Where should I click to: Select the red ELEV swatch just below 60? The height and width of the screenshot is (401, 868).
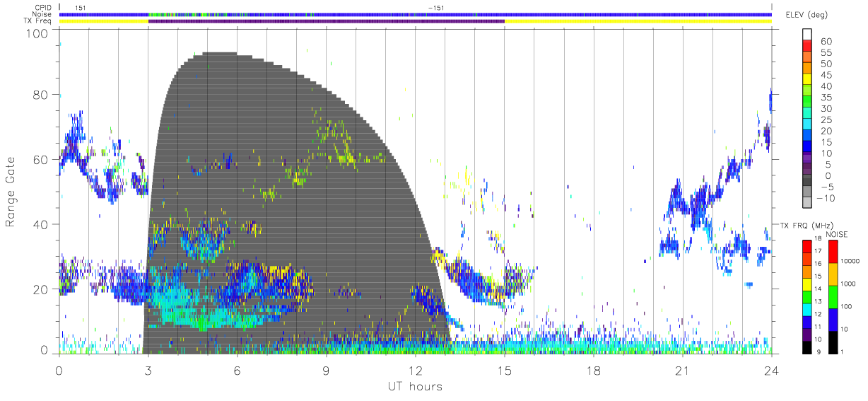point(807,45)
